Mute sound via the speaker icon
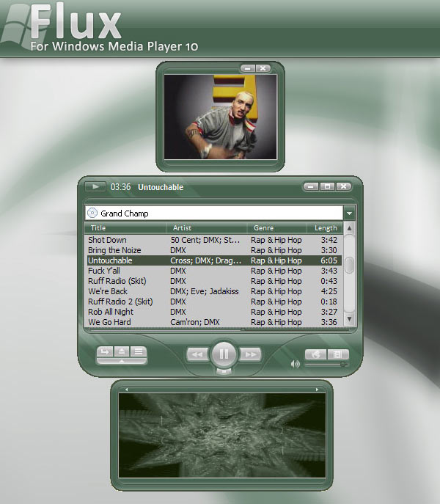This screenshot has height=504, width=440. click(x=295, y=364)
